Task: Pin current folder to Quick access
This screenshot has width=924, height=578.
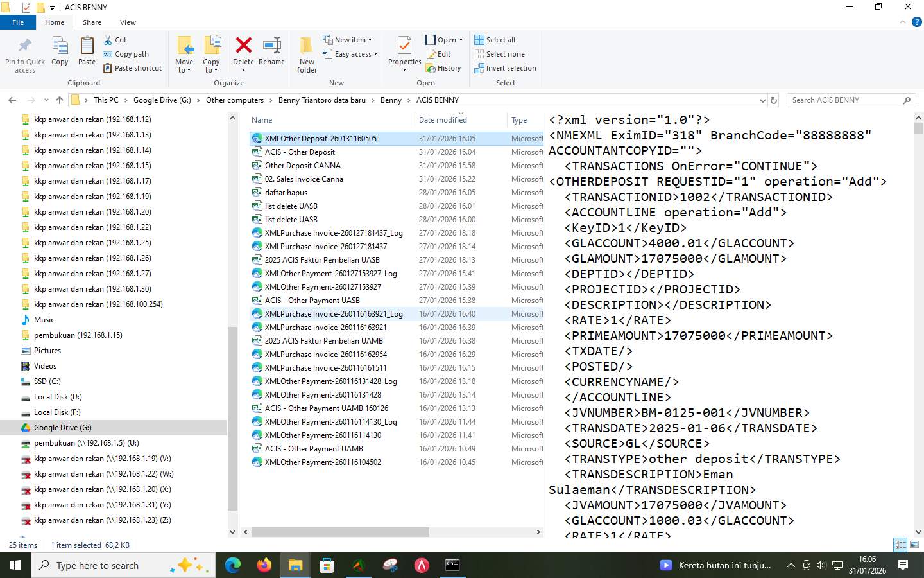Action: click(x=24, y=54)
